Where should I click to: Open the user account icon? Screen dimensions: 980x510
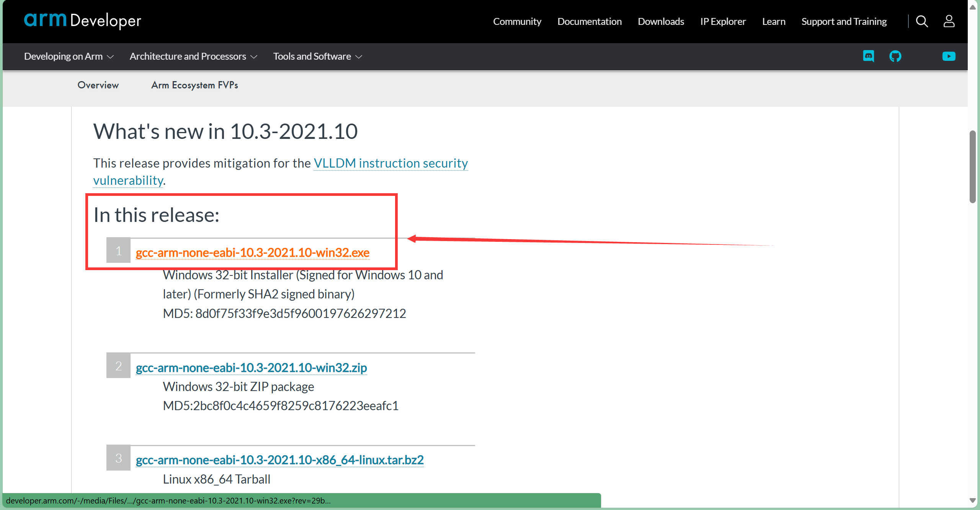(949, 21)
